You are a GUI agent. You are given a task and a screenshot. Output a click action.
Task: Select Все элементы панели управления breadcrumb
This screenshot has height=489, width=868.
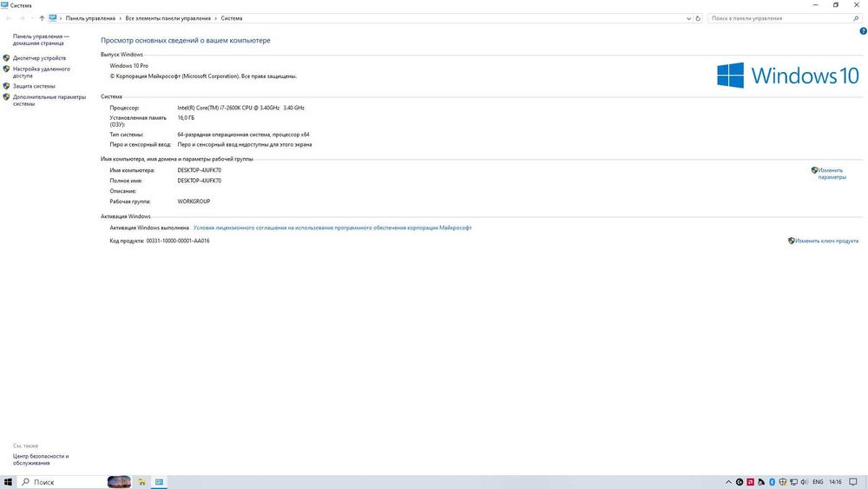(168, 18)
